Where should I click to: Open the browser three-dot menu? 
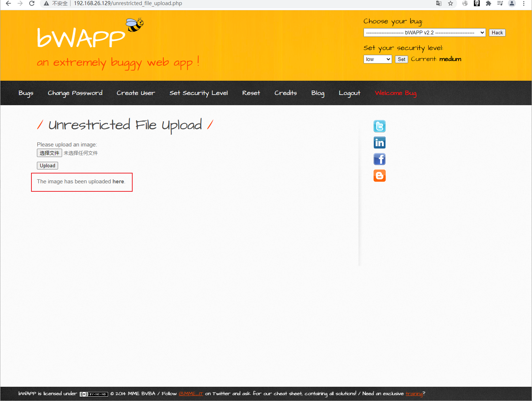[524, 3]
